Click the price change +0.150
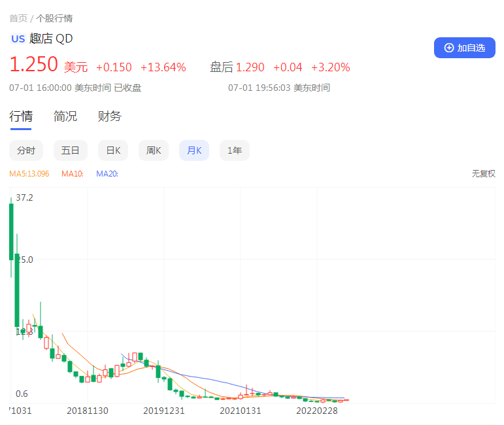Image resolution: width=504 pixels, height=425 pixels. pyautogui.click(x=114, y=67)
